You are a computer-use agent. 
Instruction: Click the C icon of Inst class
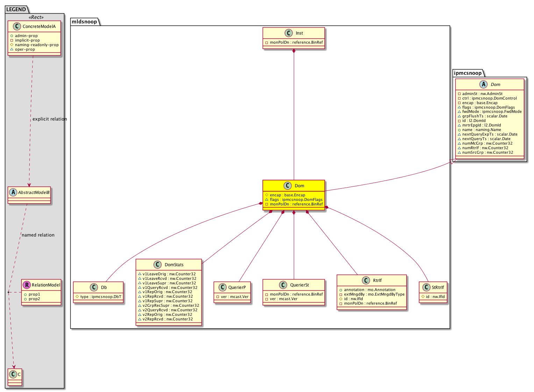pyautogui.click(x=288, y=33)
